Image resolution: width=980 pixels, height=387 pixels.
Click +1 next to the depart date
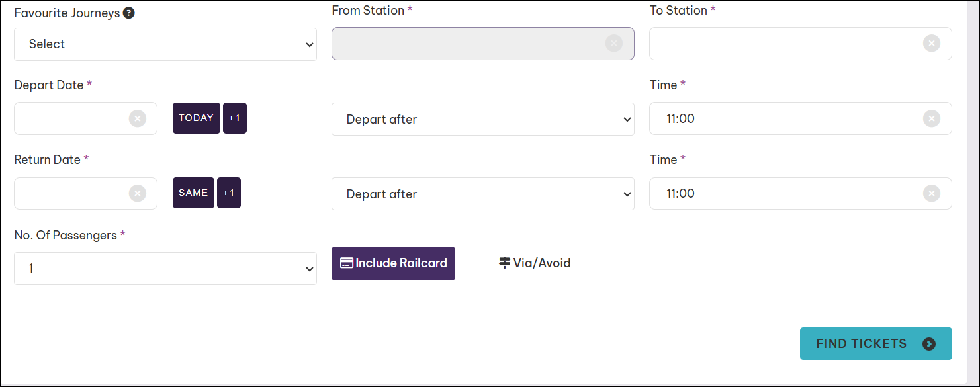click(235, 118)
